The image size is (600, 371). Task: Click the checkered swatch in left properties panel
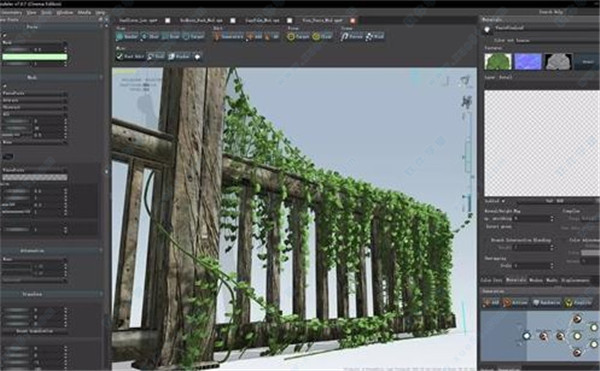(x=35, y=177)
